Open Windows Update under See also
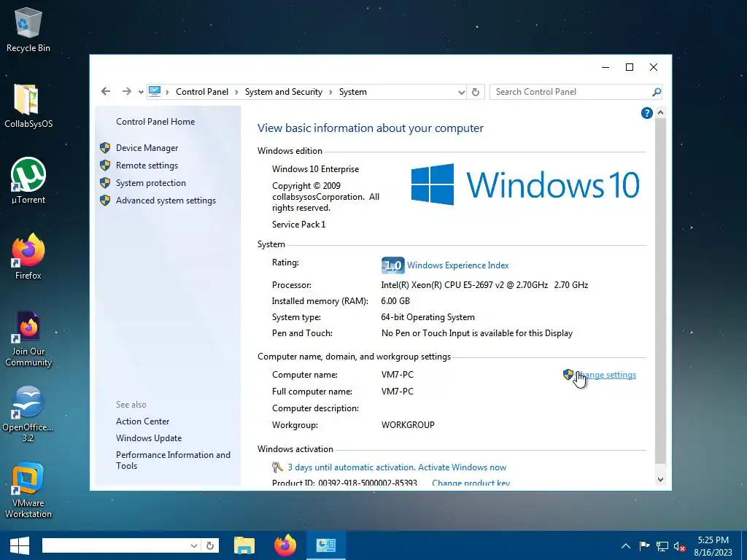 [149, 438]
